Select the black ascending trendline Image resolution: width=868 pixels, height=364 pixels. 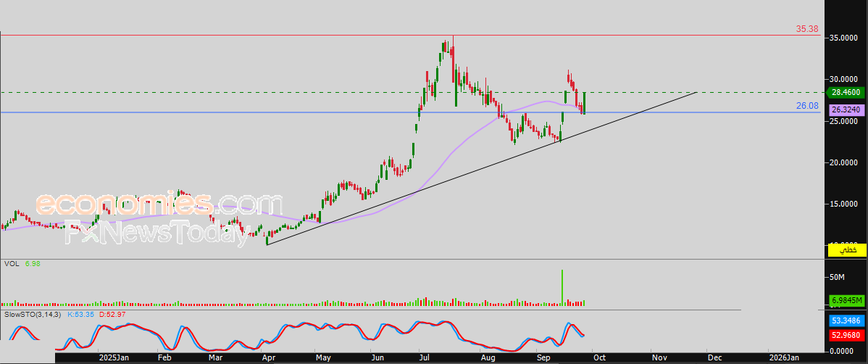coord(482,168)
